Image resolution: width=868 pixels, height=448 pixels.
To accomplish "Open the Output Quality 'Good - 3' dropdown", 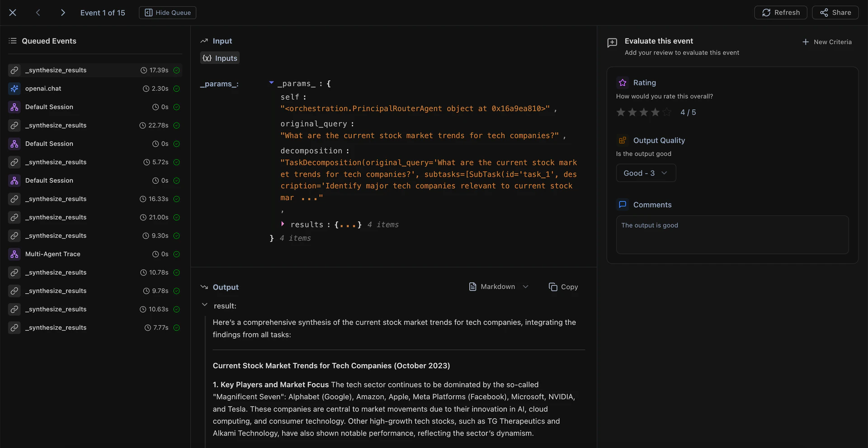I will pyautogui.click(x=646, y=173).
